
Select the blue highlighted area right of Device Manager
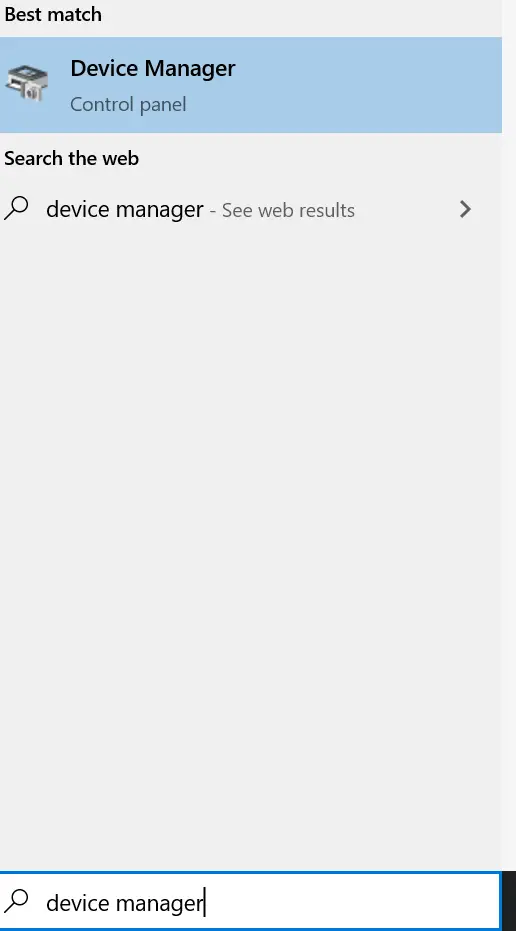click(368, 85)
